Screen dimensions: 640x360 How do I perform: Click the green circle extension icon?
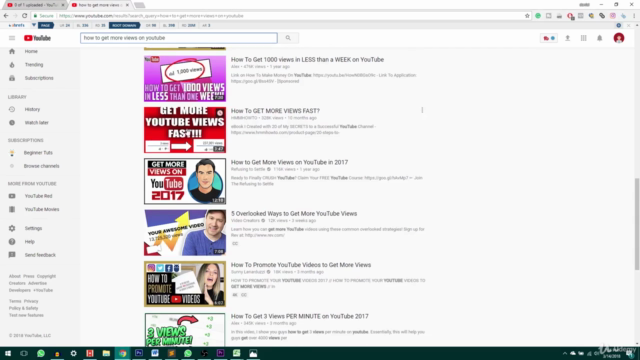(538, 16)
